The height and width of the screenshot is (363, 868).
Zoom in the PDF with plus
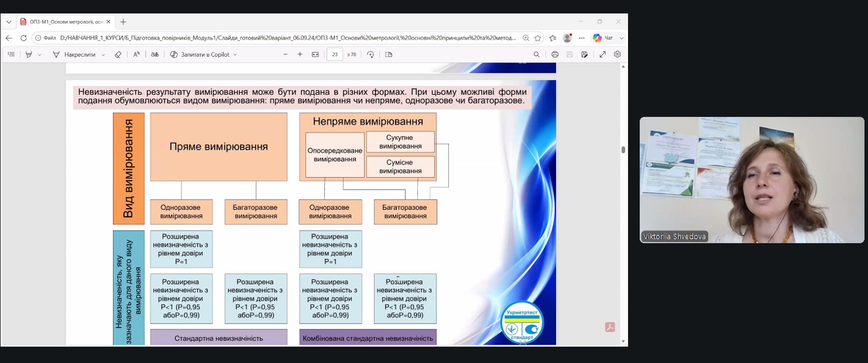pos(300,54)
